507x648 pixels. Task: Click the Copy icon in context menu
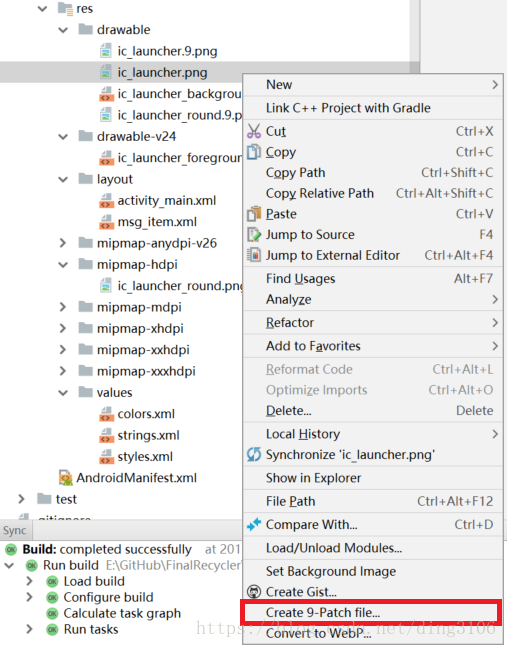point(254,152)
